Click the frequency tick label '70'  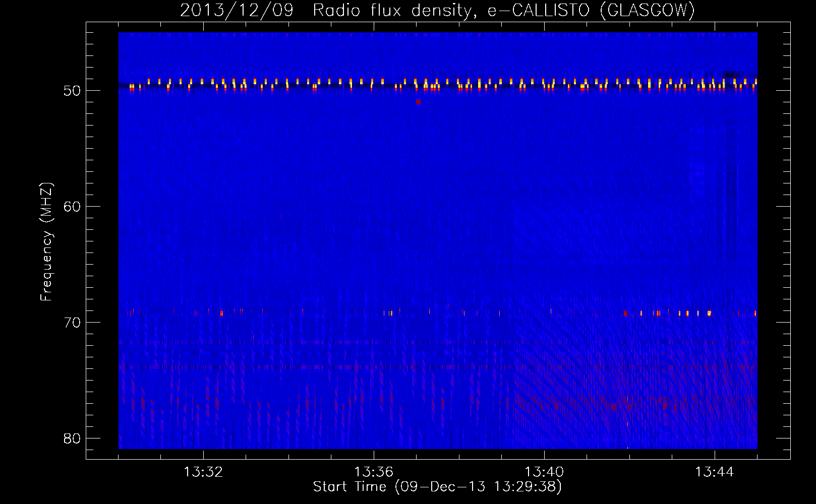pyautogui.click(x=73, y=323)
